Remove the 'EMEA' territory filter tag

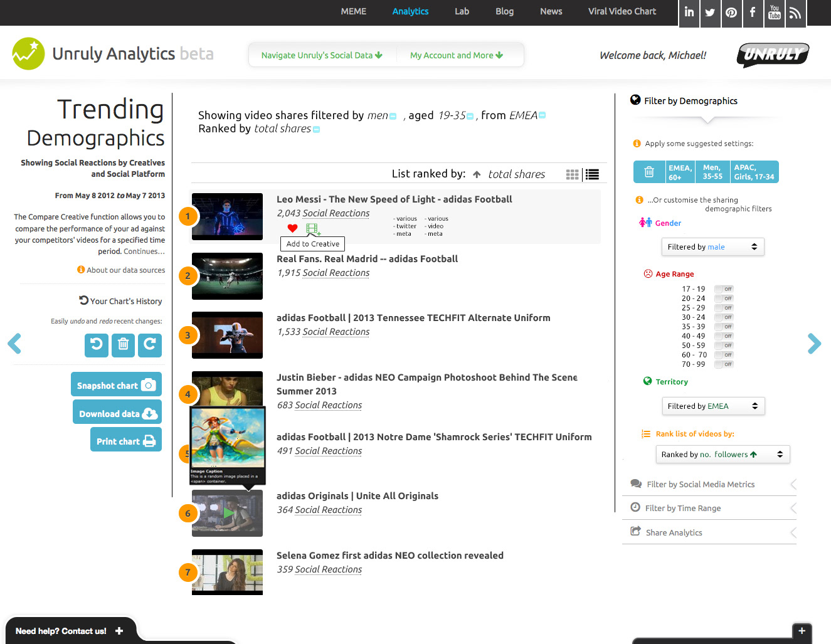[543, 115]
